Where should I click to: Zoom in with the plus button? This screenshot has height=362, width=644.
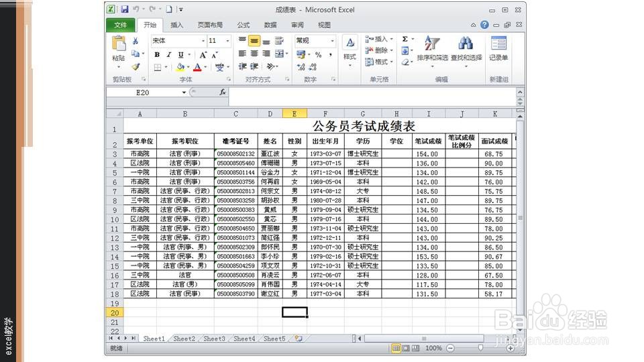click(510, 348)
